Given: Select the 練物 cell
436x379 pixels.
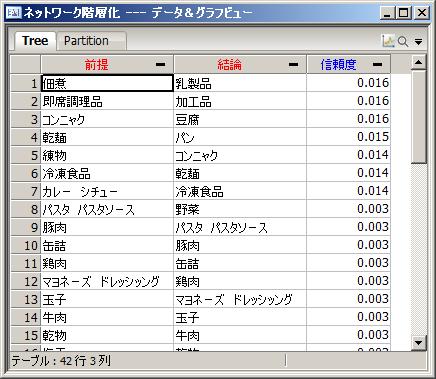Looking at the screenshot, I should click(x=107, y=155).
